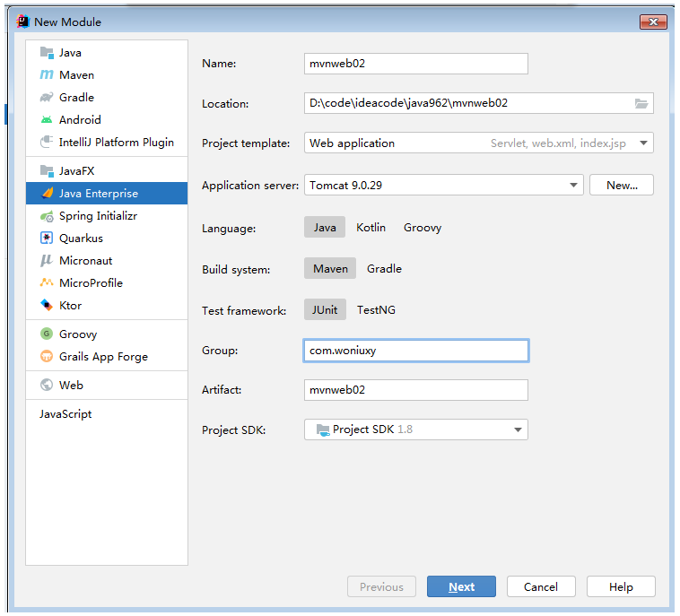
Task: Click the Maven 'm' icon
Action: [47, 75]
